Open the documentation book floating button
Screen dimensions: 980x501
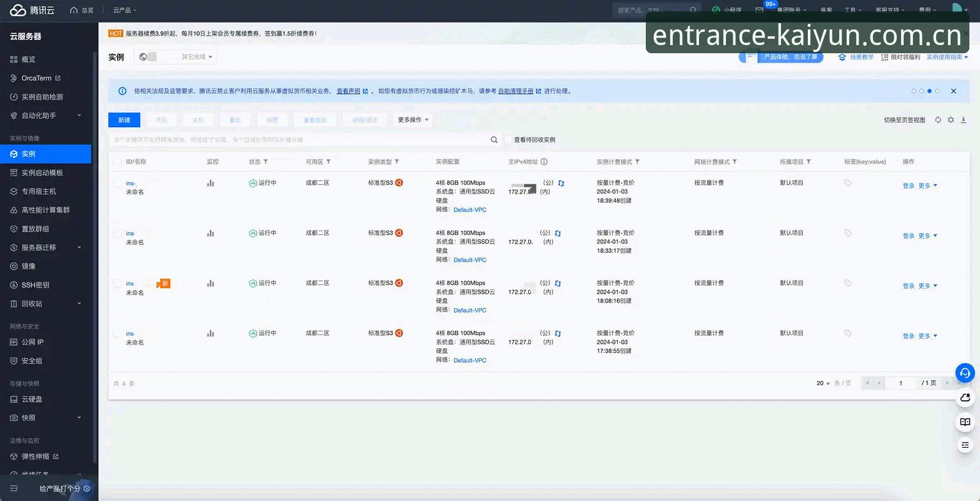pos(965,422)
